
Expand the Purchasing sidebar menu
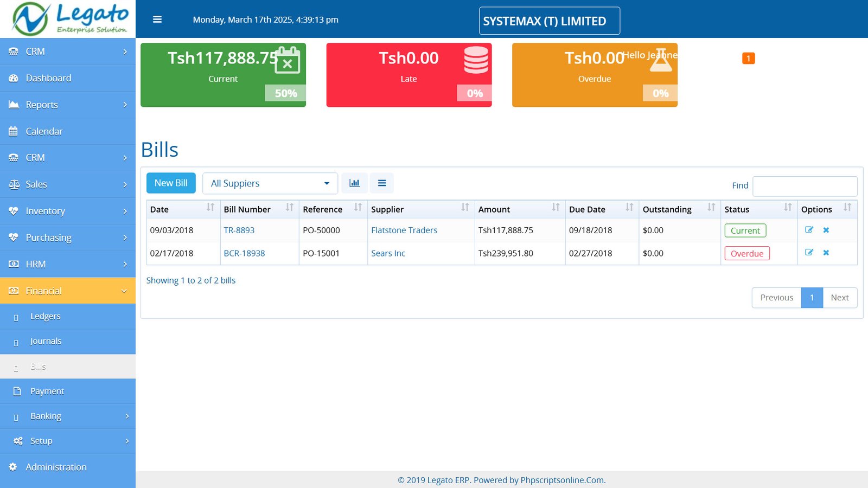point(68,237)
